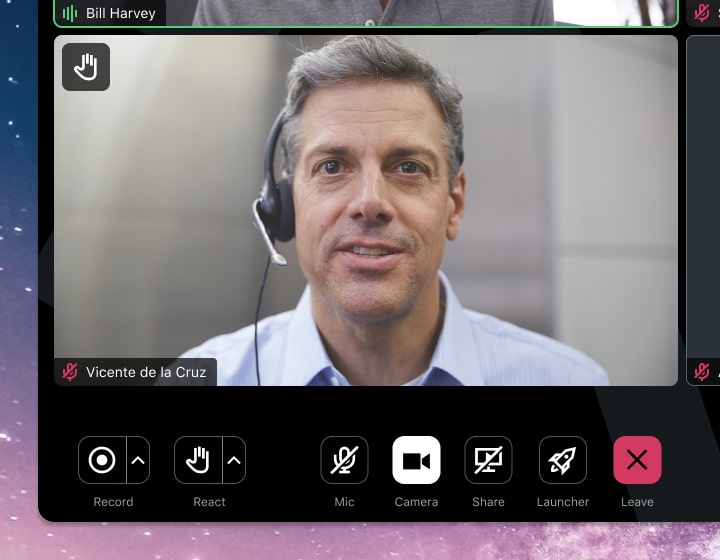Image resolution: width=720 pixels, height=560 pixels.
Task: Click the "Camera" text label
Action: tap(416, 502)
